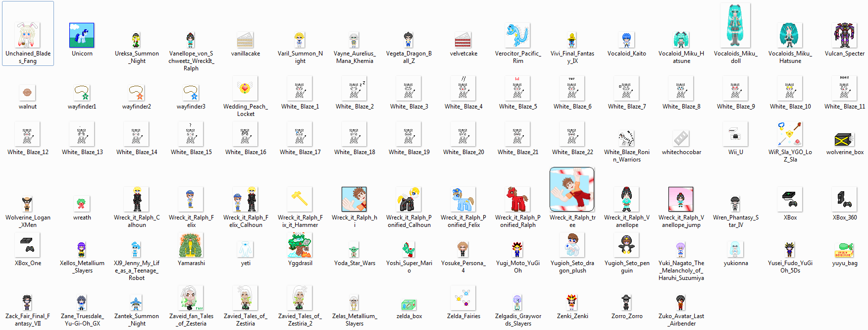This screenshot has height=330, width=868.
Task: Click the Yamarashi sprite icon
Action: pos(191,245)
